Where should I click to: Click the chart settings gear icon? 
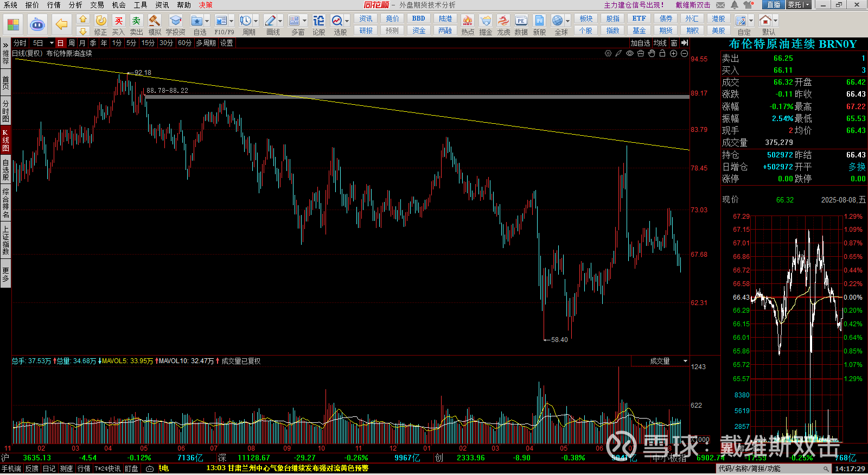(x=608, y=53)
